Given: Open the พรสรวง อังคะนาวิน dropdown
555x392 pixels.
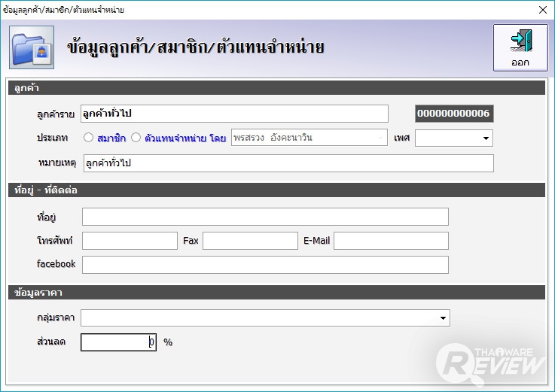Looking at the screenshot, I should click(x=310, y=138).
